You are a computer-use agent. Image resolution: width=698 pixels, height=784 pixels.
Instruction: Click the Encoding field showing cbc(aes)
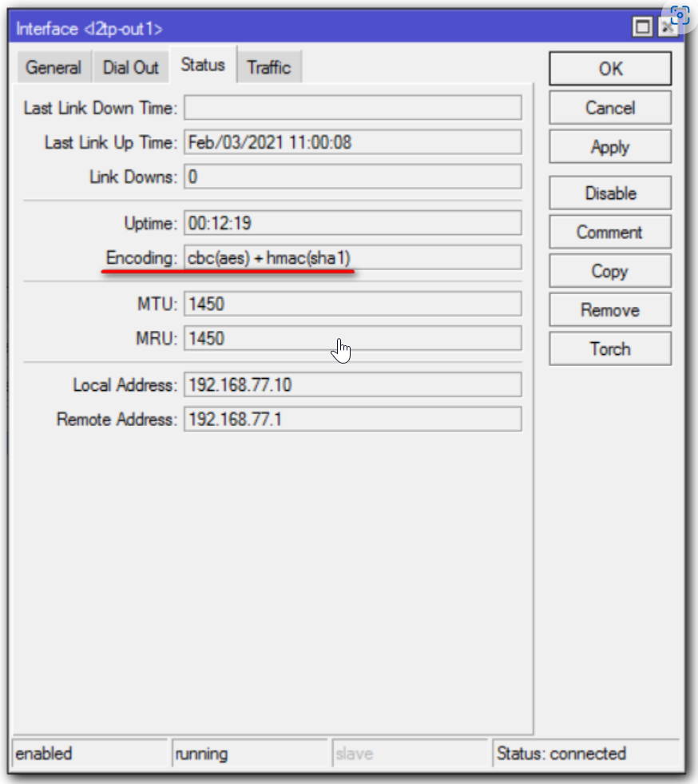(353, 257)
